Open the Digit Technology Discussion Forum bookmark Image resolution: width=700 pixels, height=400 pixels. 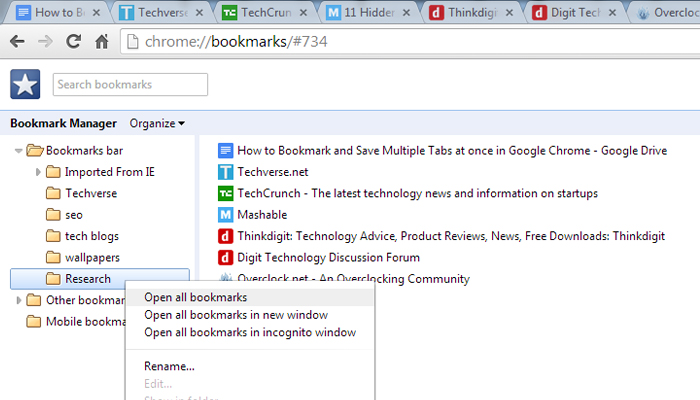329,258
